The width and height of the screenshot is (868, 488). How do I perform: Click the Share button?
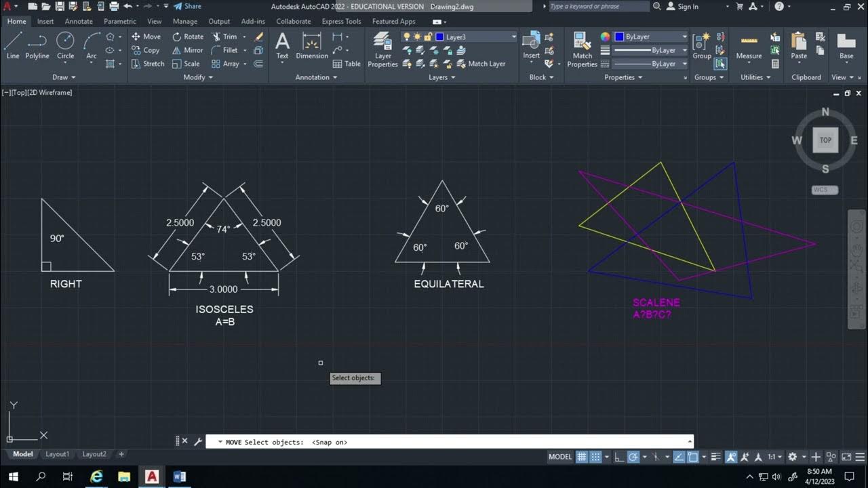click(x=187, y=6)
